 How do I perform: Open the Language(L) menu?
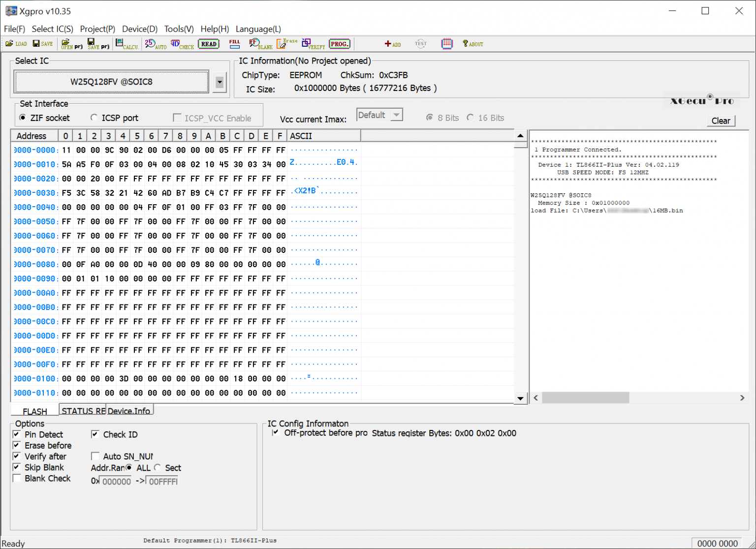[258, 29]
